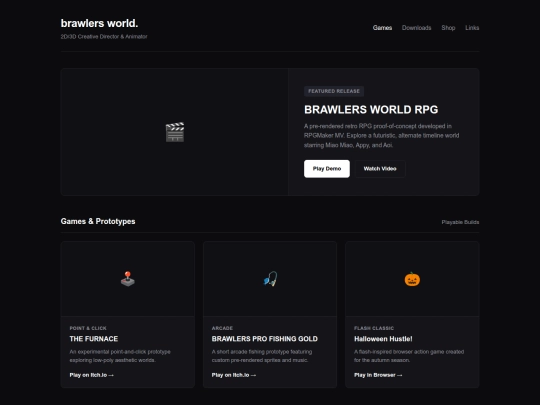This screenshot has width=540, height=405.
Task: Click the fishing rod icon on Pro Fishing card
Action: 270,279
